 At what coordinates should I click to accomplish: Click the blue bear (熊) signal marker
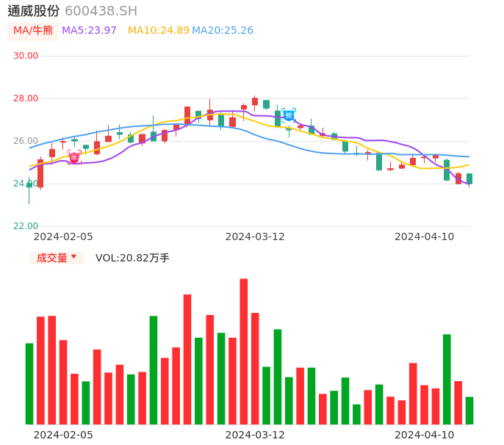pos(289,115)
